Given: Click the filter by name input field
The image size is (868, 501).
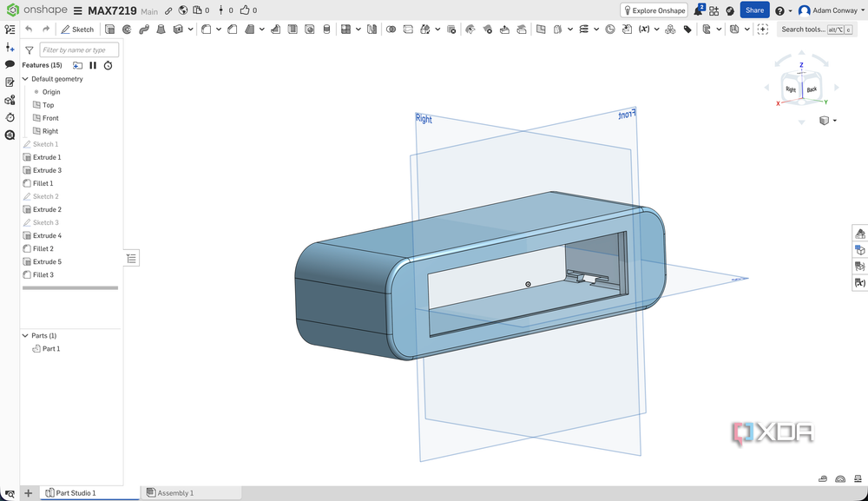Looking at the screenshot, I should click(79, 49).
